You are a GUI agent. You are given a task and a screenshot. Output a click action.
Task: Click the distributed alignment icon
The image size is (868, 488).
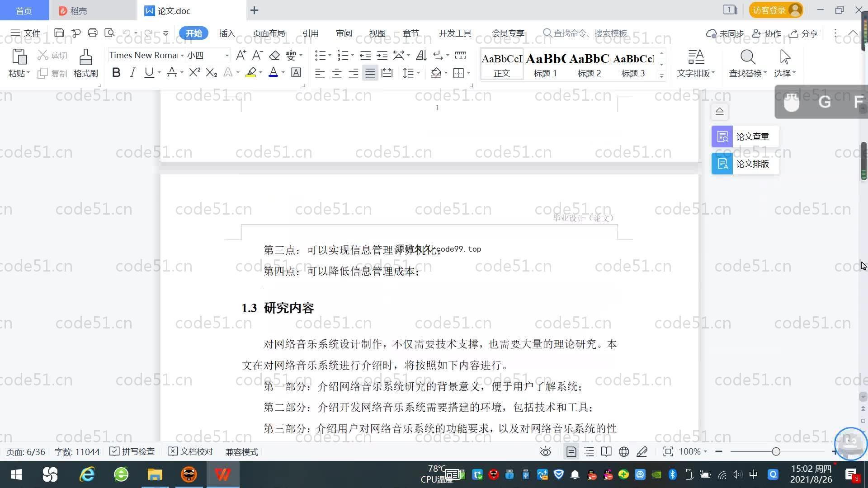click(387, 73)
